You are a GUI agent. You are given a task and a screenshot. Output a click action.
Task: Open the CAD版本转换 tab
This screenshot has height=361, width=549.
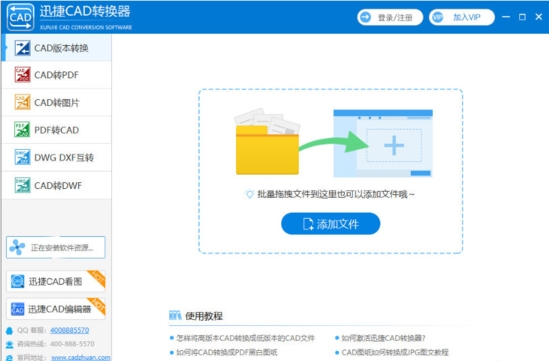(57, 48)
